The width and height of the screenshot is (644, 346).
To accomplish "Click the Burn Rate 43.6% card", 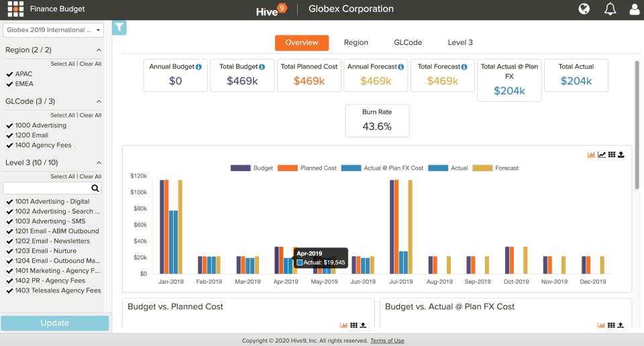I will 377,121.
